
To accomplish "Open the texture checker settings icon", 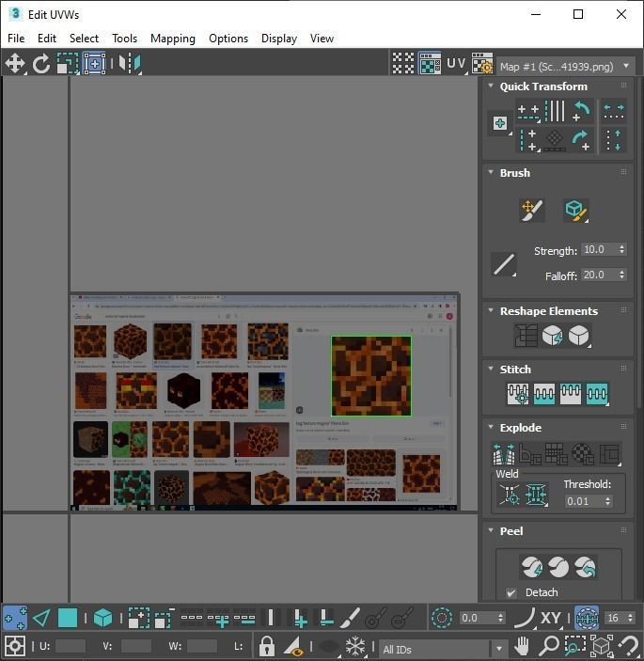I will click(482, 64).
